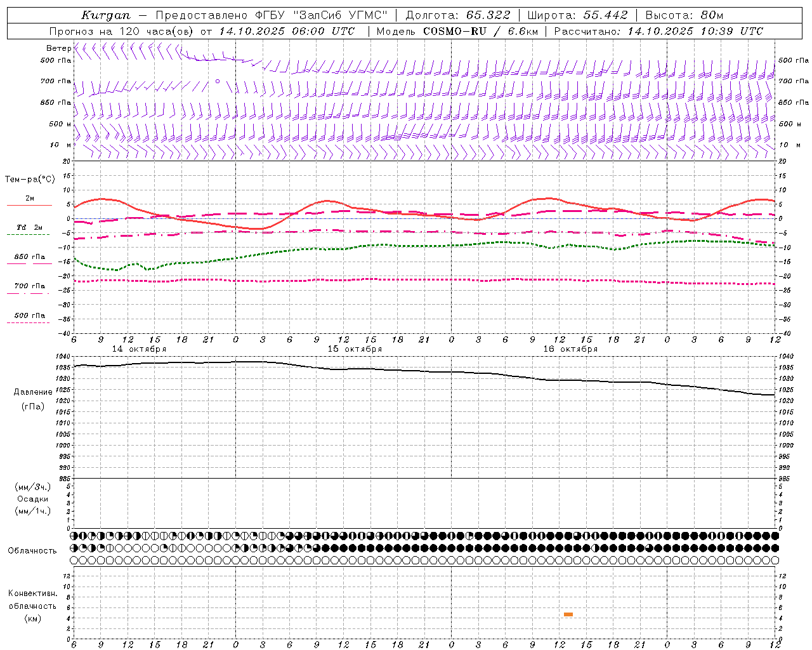Click the "(мм/1ч.)" precipitation unit label
Viewport: 812px width, 650px height.
pos(33,511)
